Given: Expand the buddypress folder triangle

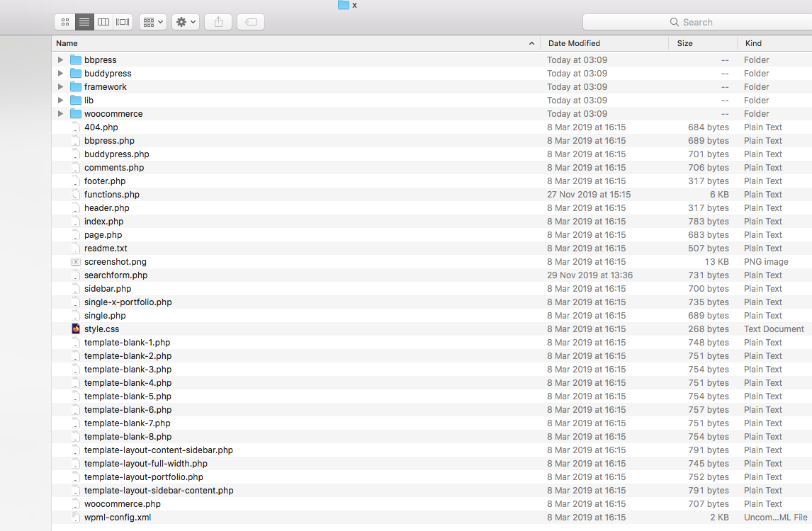Looking at the screenshot, I should pos(61,74).
